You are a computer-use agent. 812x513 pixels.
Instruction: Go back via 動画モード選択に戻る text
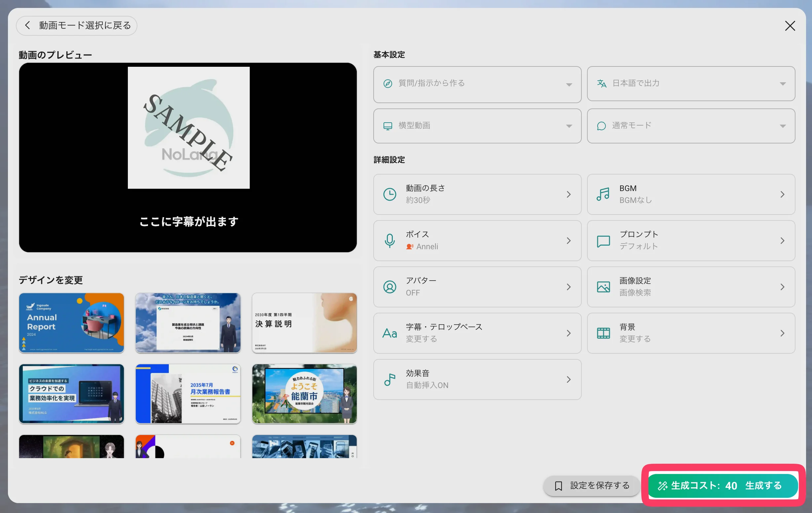coord(85,25)
